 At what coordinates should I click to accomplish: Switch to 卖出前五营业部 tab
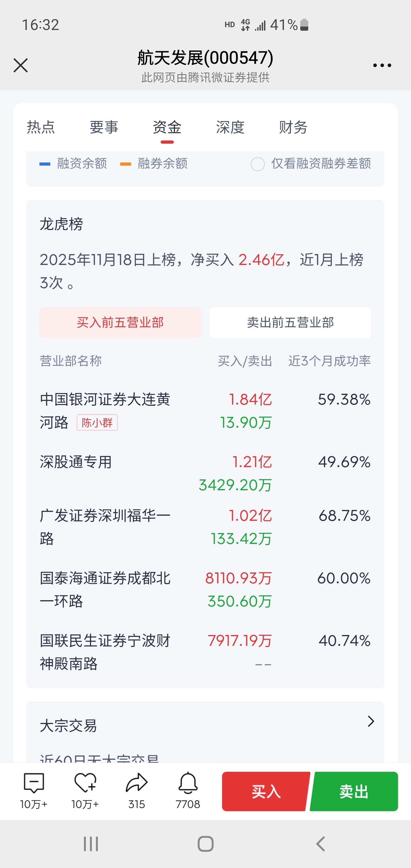coord(290,322)
